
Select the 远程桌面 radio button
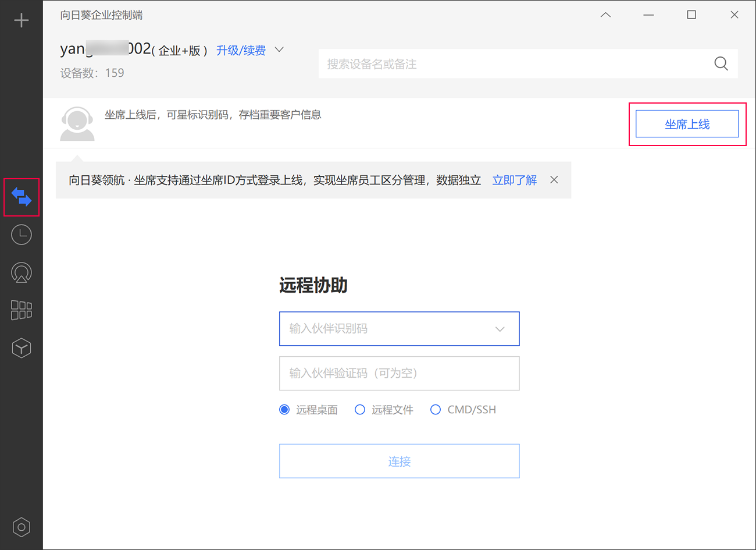coord(284,410)
